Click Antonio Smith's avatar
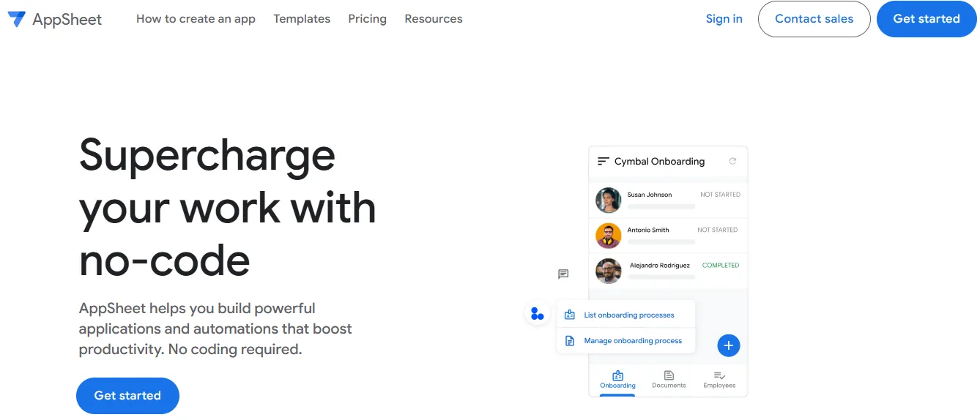Image resolution: width=980 pixels, height=420 pixels. (x=609, y=236)
